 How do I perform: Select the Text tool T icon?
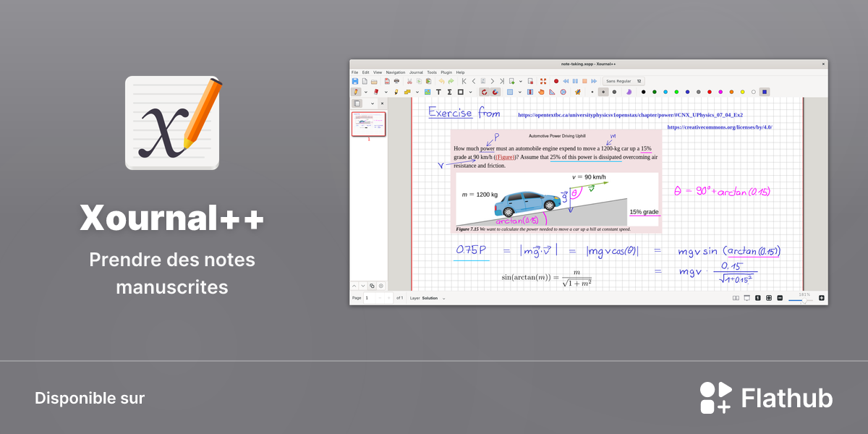pyautogui.click(x=438, y=92)
